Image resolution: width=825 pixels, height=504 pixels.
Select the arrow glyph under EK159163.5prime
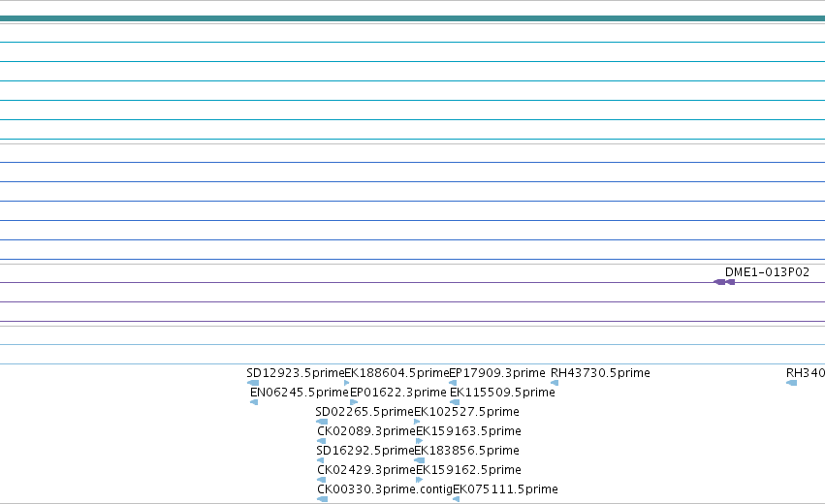[x=419, y=441]
